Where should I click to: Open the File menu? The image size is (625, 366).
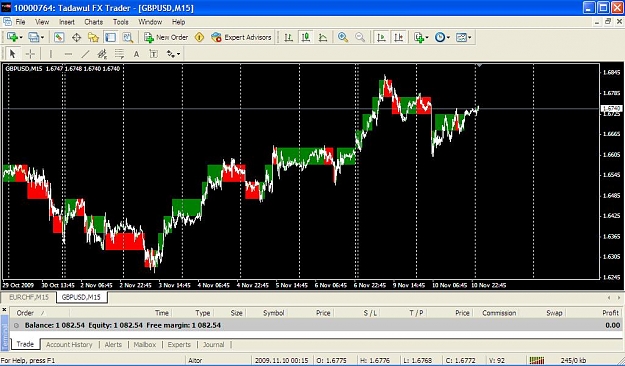(20, 22)
